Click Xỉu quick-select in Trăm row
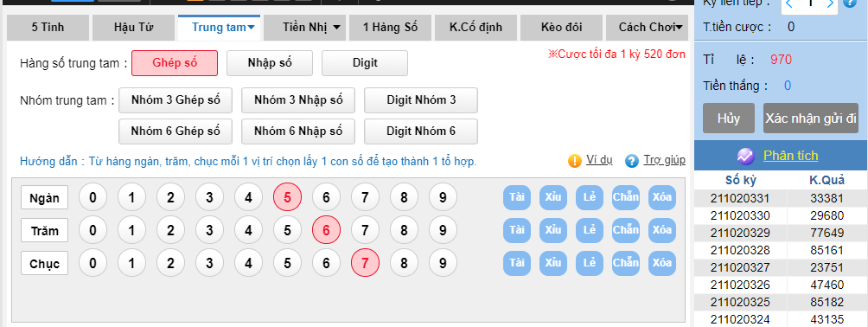 pyautogui.click(x=553, y=230)
